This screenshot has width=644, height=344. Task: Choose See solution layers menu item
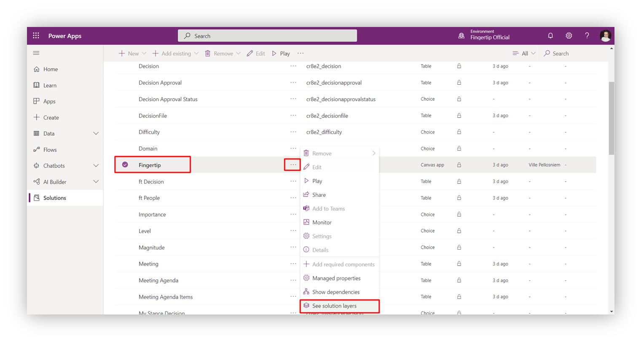[x=340, y=306]
